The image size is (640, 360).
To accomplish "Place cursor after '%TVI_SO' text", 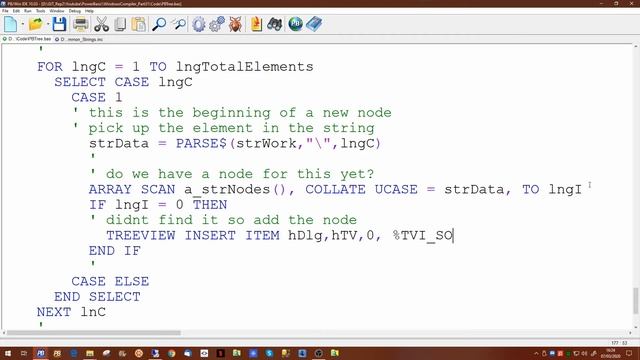I will tap(453, 236).
